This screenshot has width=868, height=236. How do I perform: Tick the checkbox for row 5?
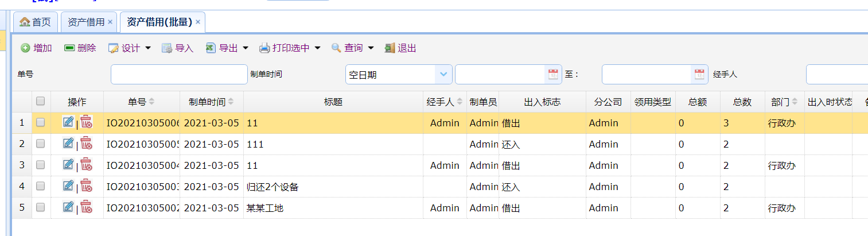coord(41,207)
